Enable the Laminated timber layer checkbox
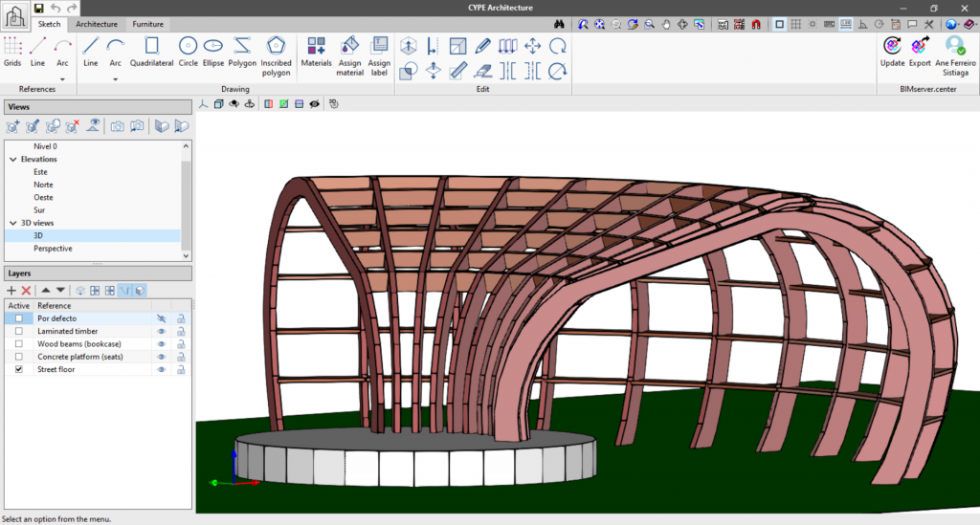The height and width of the screenshot is (525, 980). (x=19, y=331)
